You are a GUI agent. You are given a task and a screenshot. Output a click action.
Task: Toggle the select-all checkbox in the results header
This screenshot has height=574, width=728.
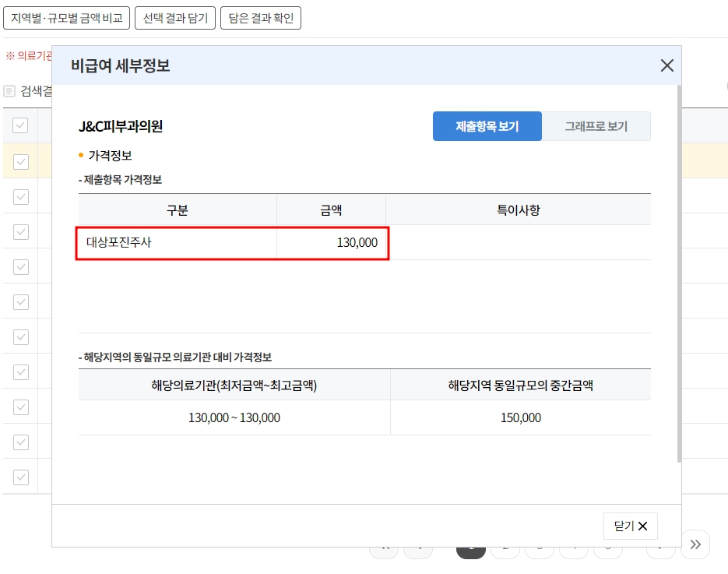click(x=20, y=125)
